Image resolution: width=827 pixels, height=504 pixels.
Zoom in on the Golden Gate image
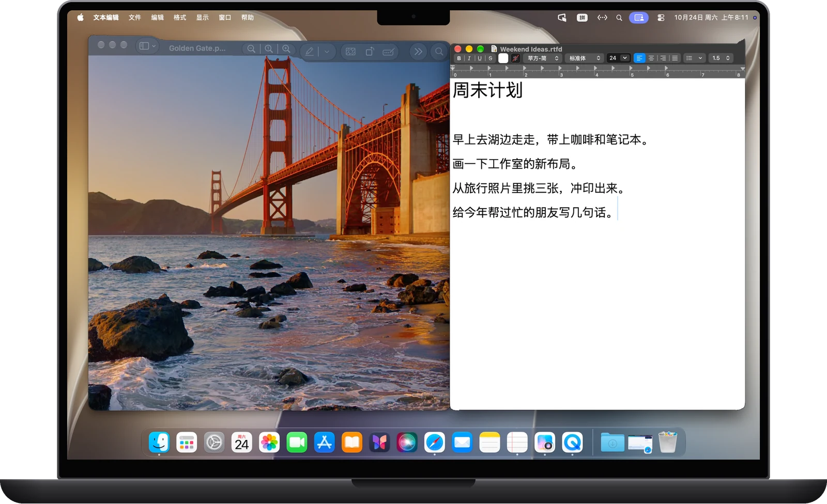point(286,49)
